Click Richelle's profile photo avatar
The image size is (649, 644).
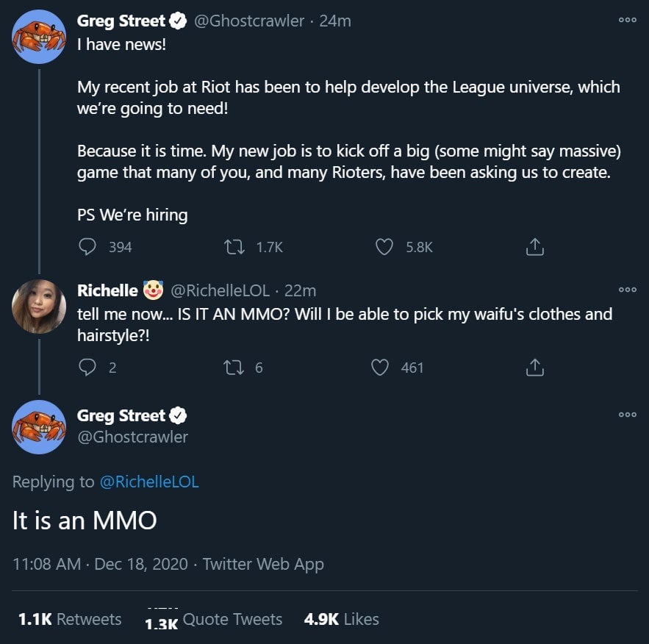pyautogui.click(x=39, y=307)
